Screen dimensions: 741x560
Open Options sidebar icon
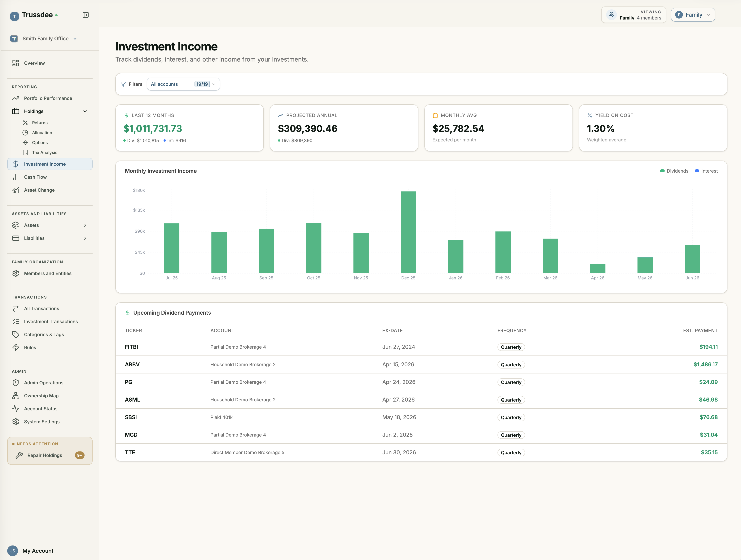[x=25, y=143]
